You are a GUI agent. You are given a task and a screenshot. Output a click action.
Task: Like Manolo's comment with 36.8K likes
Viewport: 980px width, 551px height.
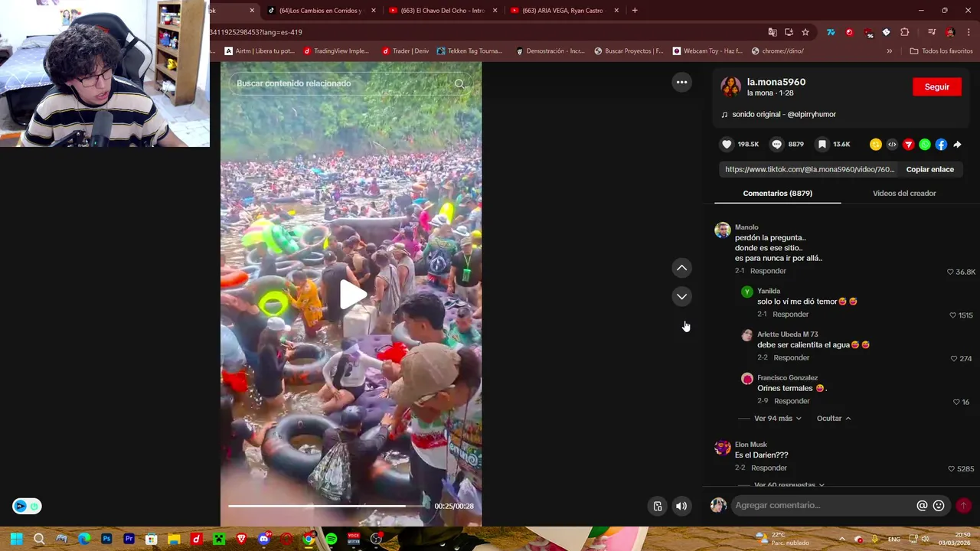point(951,272)
